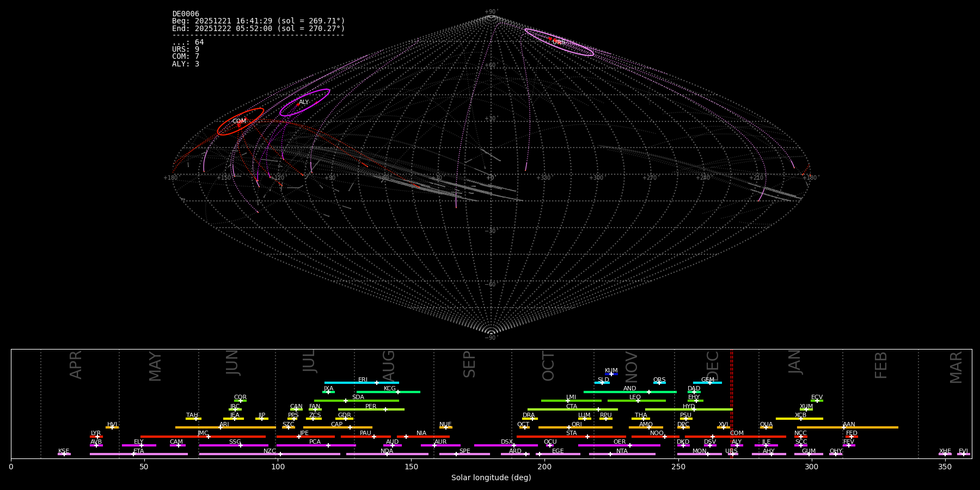Select the 'Beg: 20251221 16:41:29' line
Viewport: 980px width, 490px height.
click(259, 21)
